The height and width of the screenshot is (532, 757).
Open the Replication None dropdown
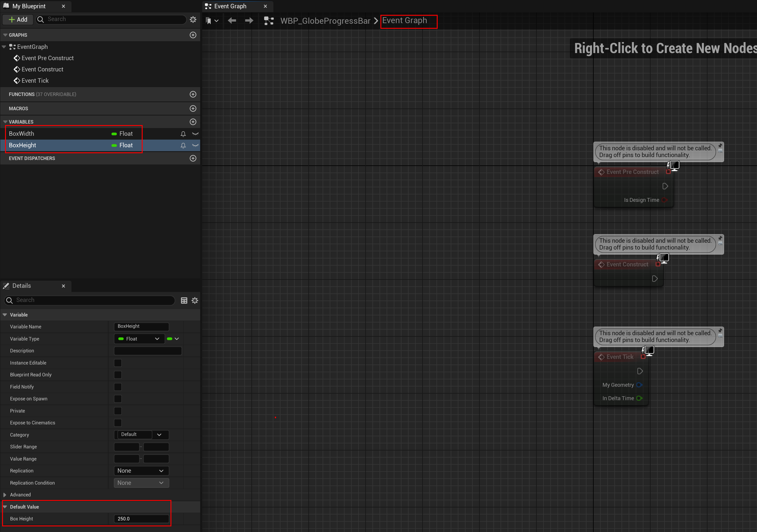click(x=141, y=471)
